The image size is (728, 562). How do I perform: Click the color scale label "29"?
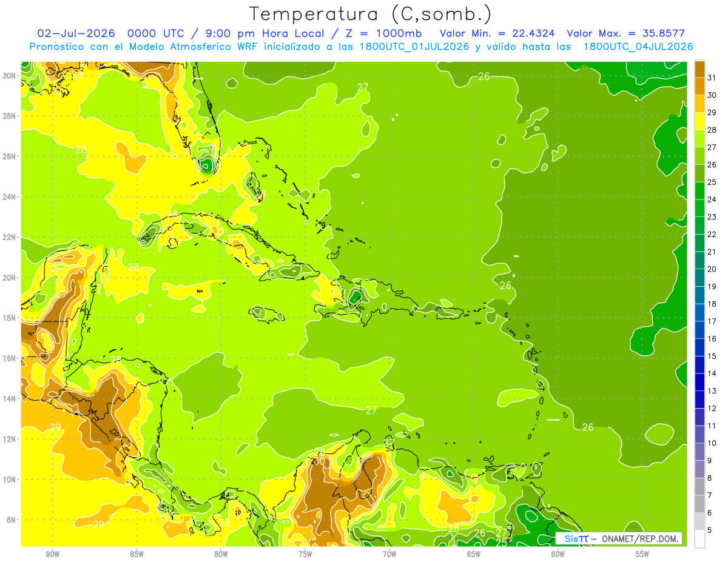tap(712, 112)
